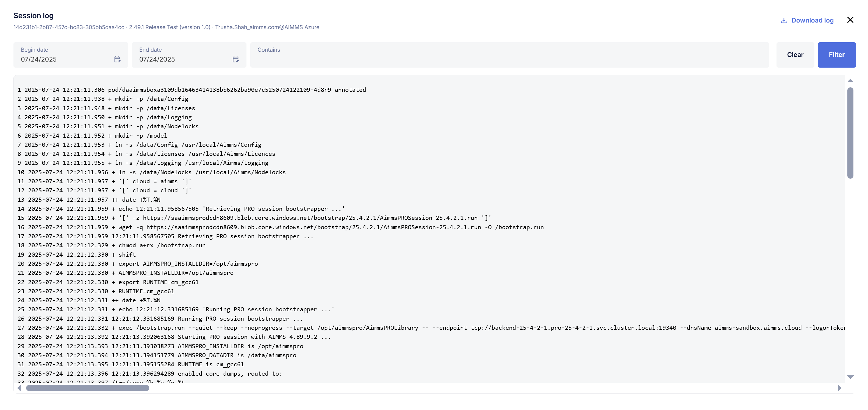868x410 pixels.
Task: Focus the Begin date field
Action: tap(71, 55)
